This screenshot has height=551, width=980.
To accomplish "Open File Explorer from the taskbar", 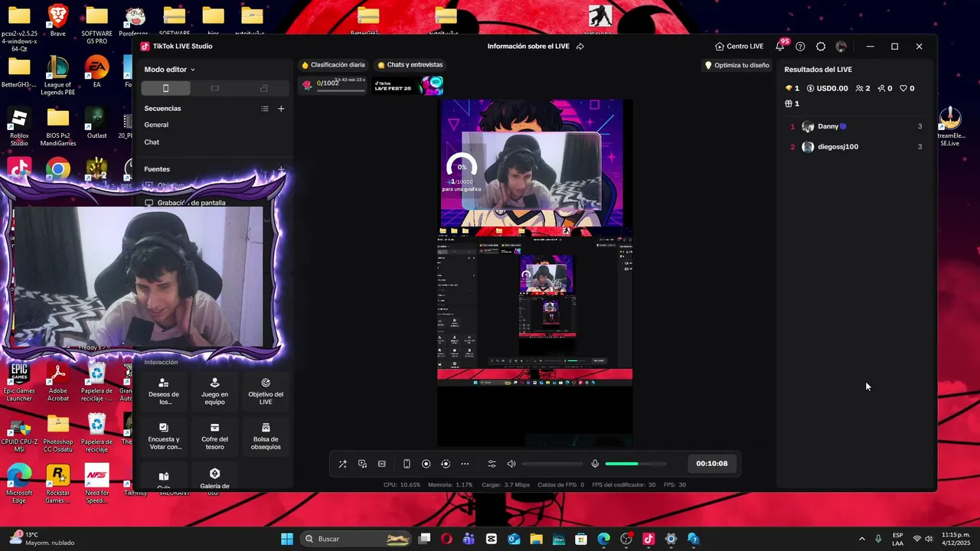I will tap(536, 539).
